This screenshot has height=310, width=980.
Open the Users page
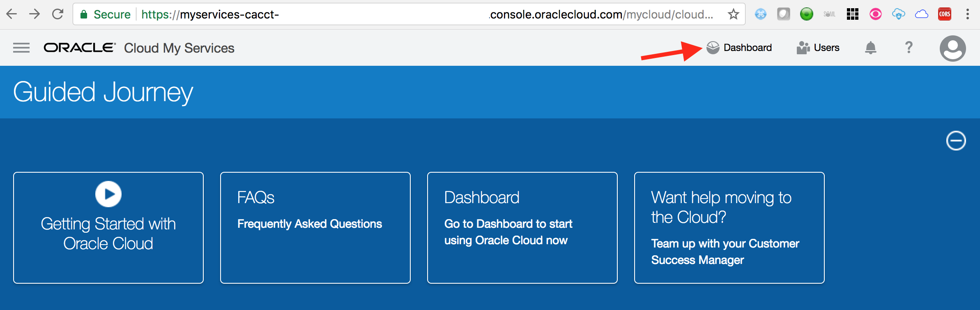coord(818,48)
